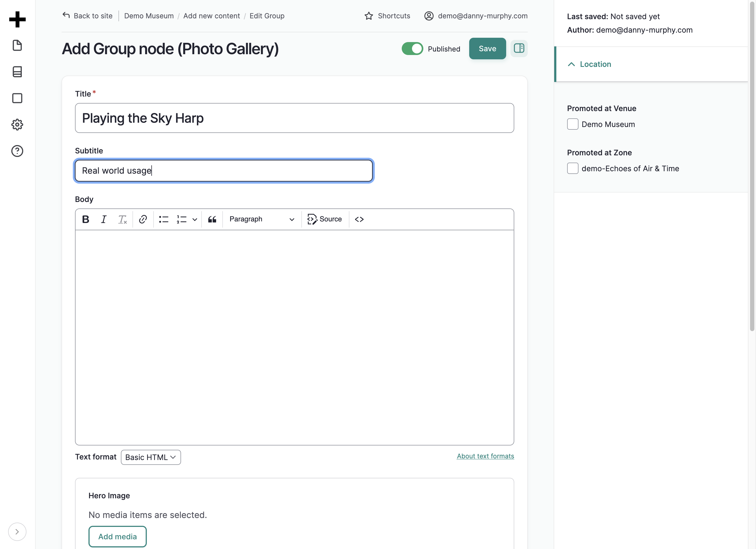
Task: Check demo-Echoes of Air & Time checkbox
Action: pyautogui.click(x=573, y=169)
